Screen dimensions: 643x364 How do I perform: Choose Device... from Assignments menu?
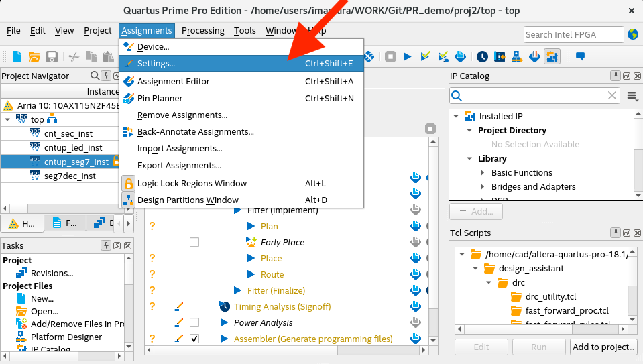tap(241, 47)
